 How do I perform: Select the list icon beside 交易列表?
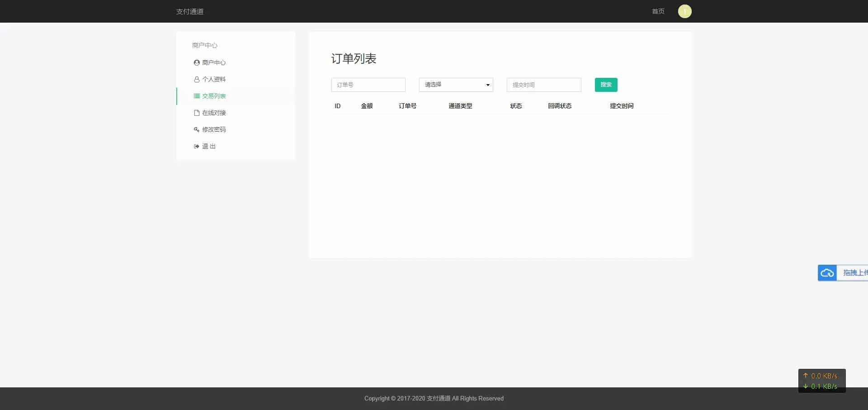click(196, 96)
